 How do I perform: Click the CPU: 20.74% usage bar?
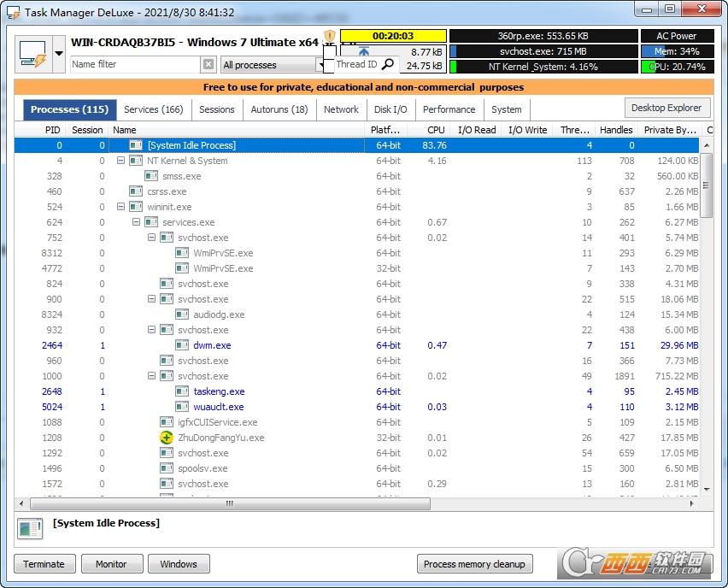click(x=678, y=67)
